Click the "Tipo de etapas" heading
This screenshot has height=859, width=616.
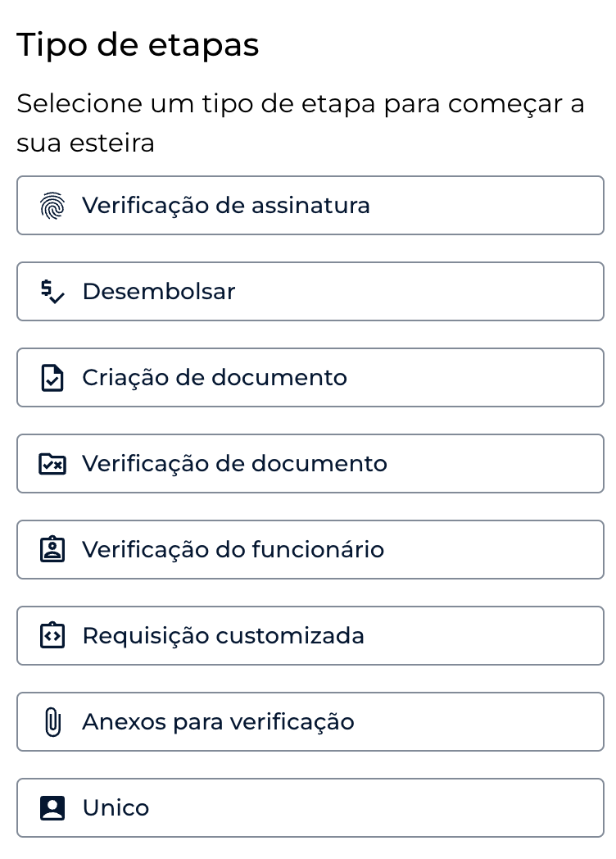click(138, 45)
